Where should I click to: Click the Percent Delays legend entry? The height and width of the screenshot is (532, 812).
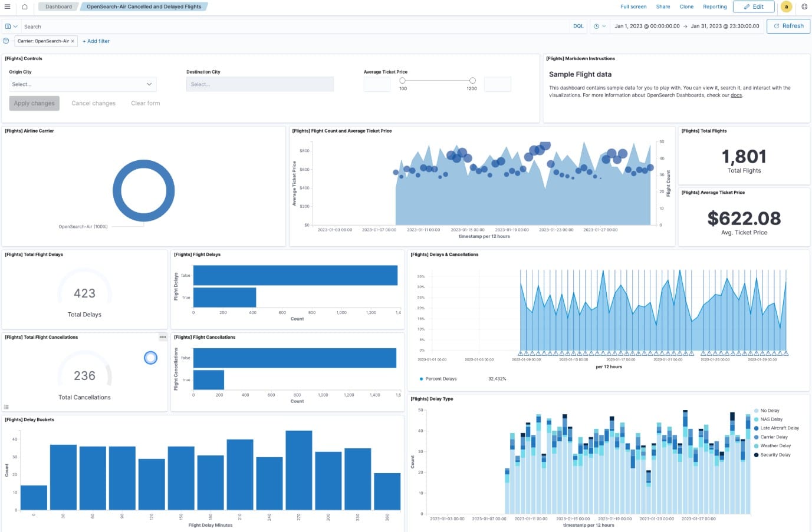[440, 379]
